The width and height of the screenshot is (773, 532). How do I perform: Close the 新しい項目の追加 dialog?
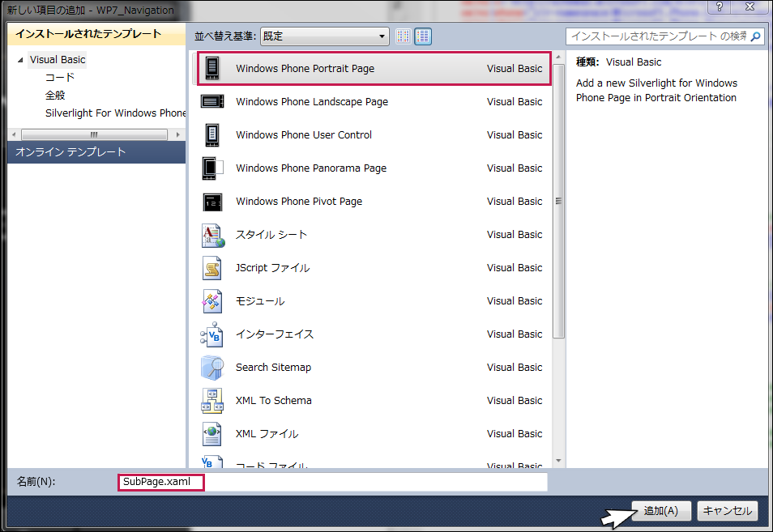[750, 6]
